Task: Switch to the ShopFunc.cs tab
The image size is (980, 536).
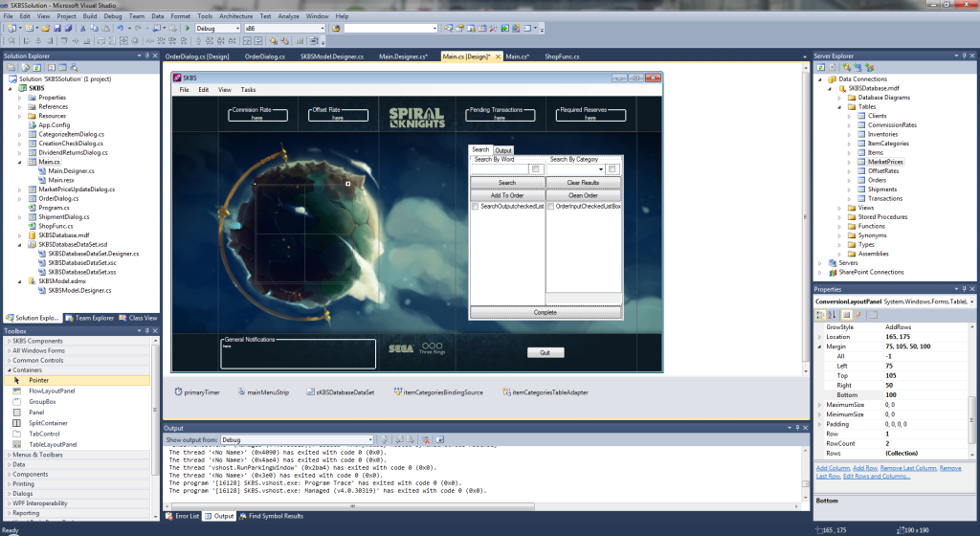Action: pos(563,56)
